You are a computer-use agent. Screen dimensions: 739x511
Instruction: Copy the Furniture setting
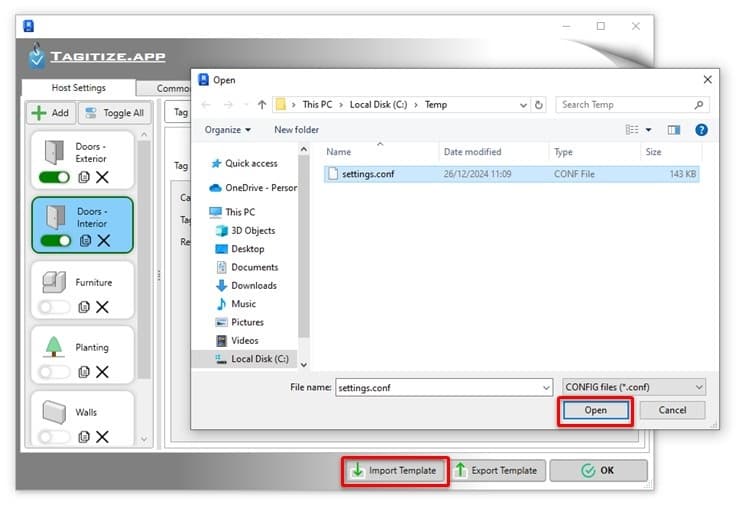pos(84,307)
